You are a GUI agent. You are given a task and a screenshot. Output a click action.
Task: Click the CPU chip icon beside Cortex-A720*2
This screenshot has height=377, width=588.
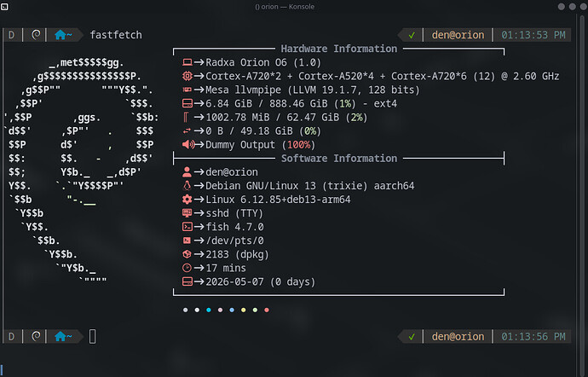187,76
